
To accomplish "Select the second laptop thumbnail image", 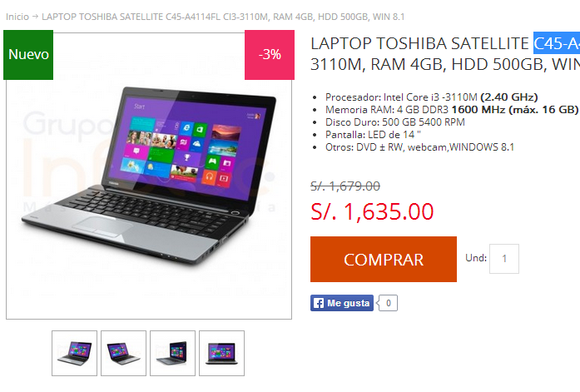I will [123, 353].
